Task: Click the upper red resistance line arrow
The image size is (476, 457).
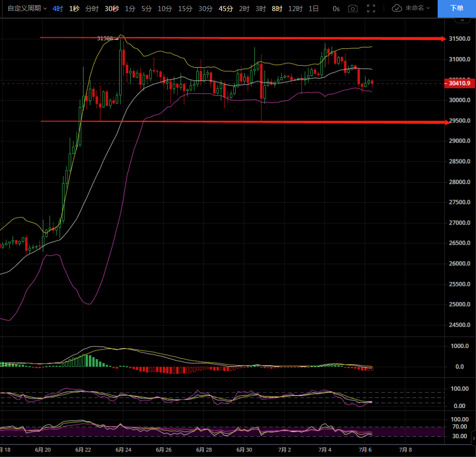Action: pos(442,39)
